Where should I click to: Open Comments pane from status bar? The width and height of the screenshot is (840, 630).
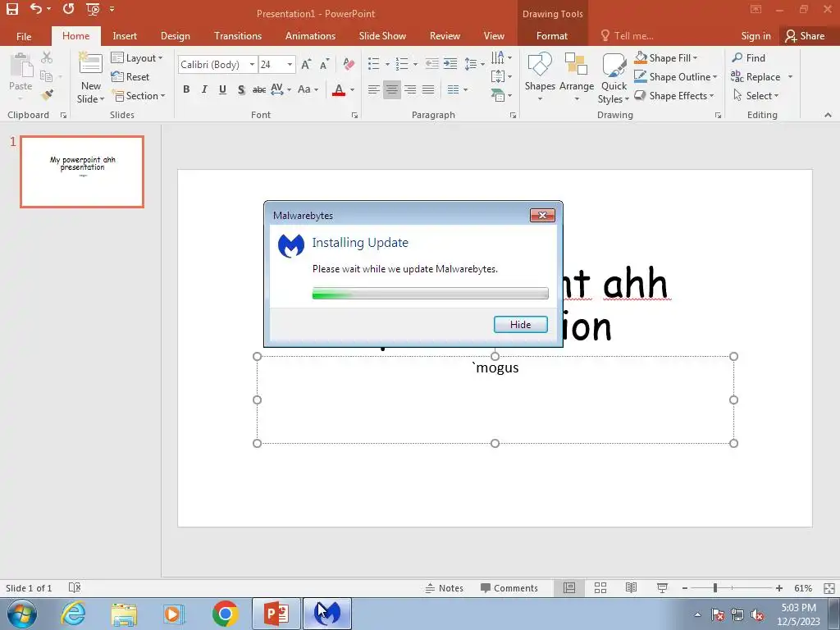click(509, 587)
